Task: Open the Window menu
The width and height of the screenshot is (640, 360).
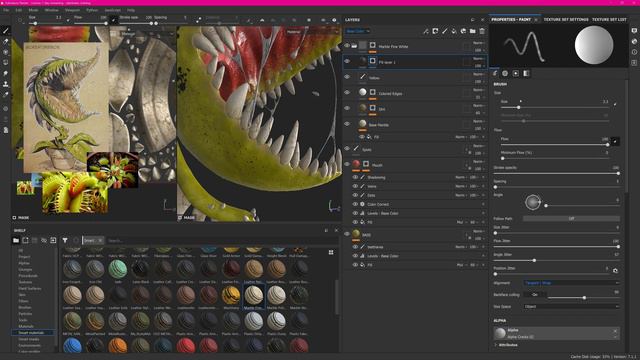Action: point(51,10)
